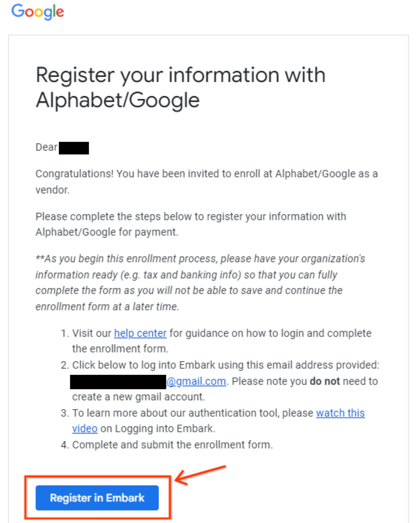Click step 2 "Click below to log into Embark" text
Screen dimensions: 420x523
226,365
